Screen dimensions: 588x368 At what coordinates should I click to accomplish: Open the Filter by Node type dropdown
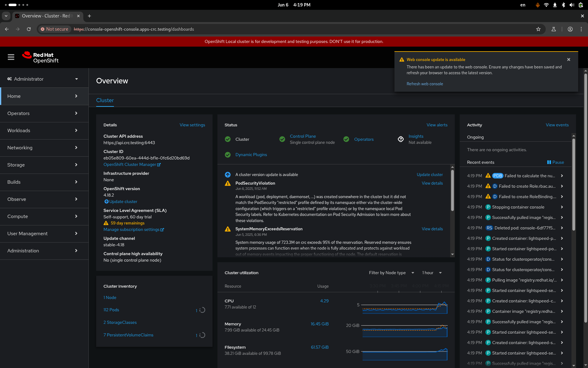(391, 273)
